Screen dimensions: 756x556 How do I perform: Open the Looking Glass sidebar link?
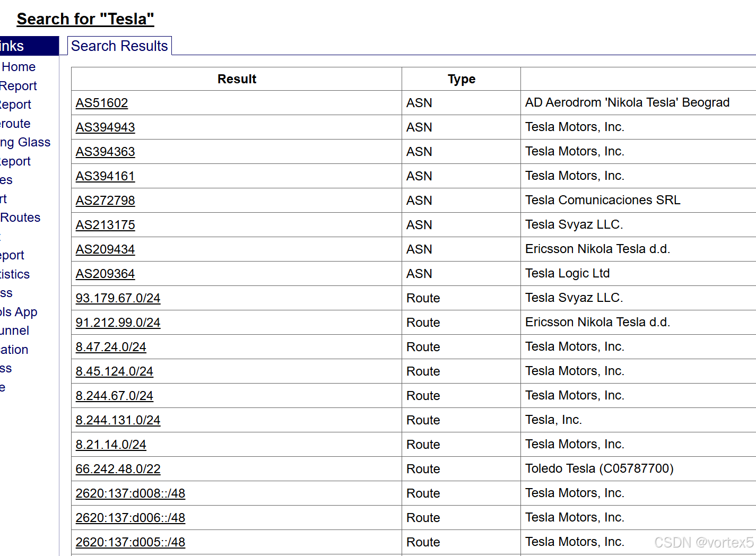point(25,142)
